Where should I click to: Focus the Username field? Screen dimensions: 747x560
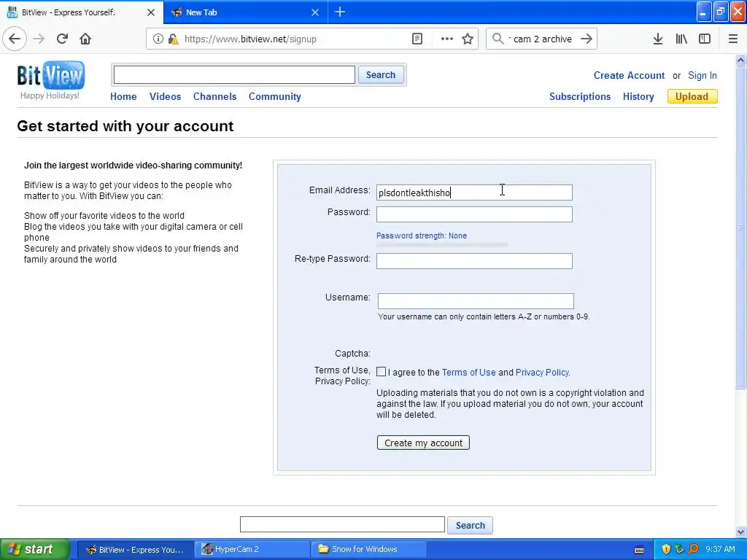point(476,301)
